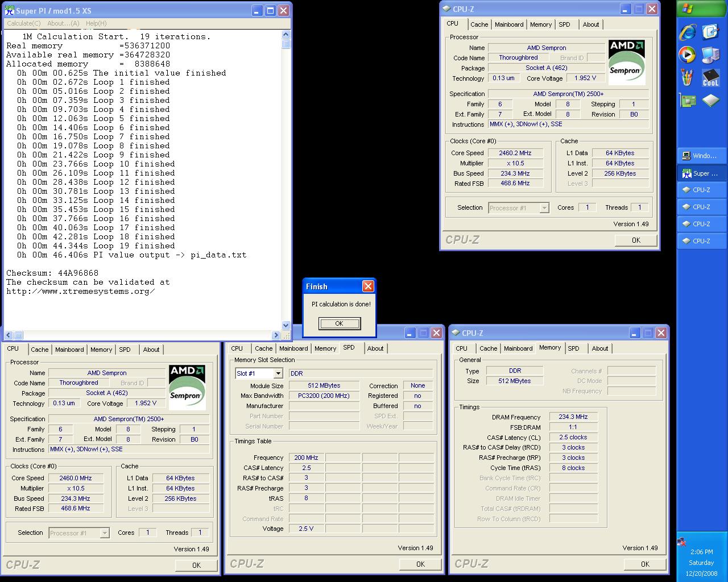Open Memory tab in CPU-Z showing 2460.0 MHz
The height and width of the screenshot is (582, 728).
[101, 350]
